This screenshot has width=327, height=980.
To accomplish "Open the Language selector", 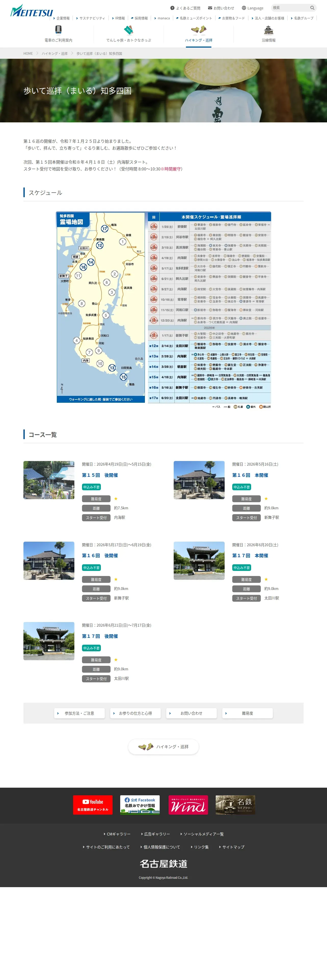I will pos(252,8).
